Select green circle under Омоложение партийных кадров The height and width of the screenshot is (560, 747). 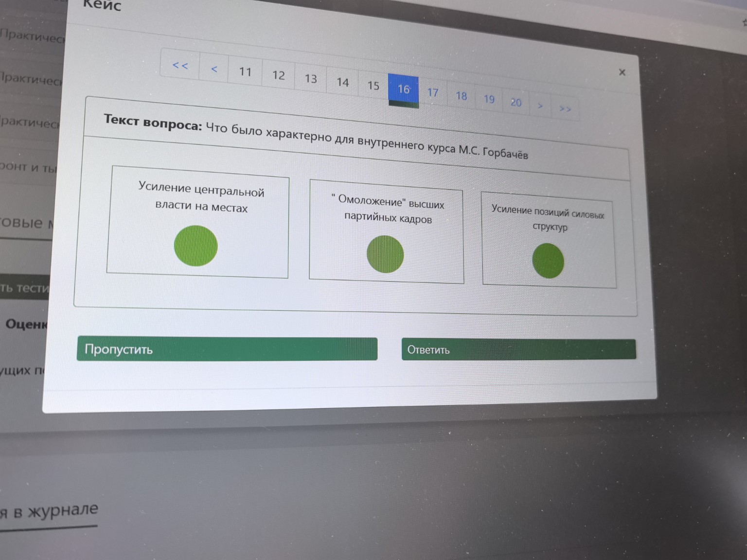[x=385, y=254]
